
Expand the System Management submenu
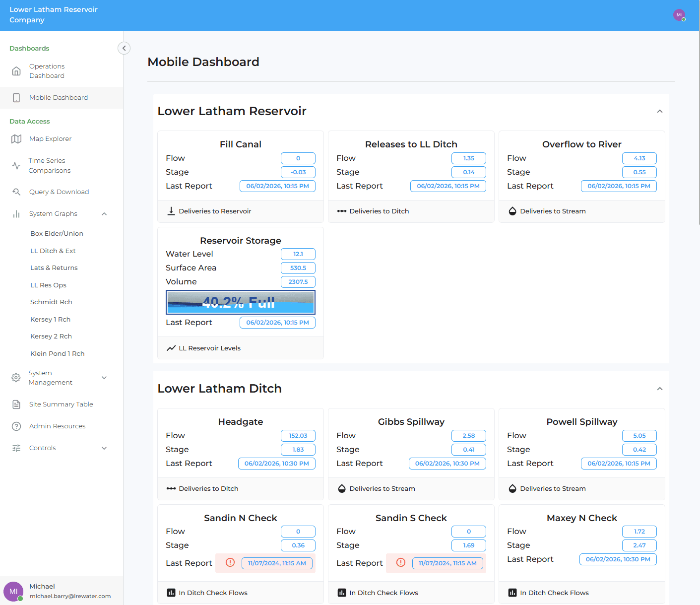[104, 378]
